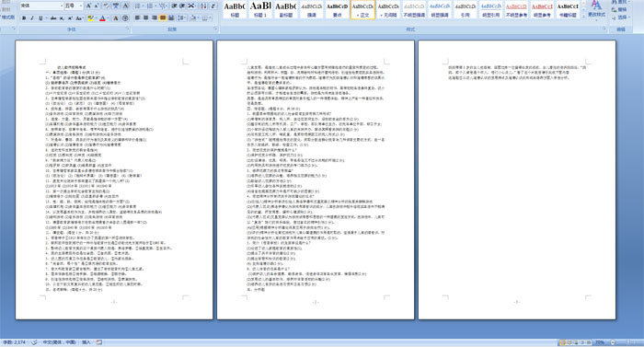
Task: Apply the 无间隔 style
Action: (388, 9)
